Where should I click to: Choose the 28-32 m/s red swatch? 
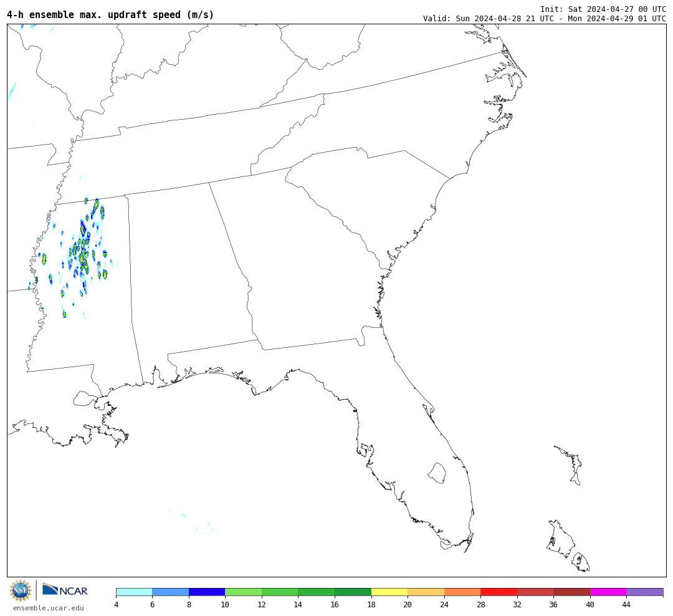point(499,592)
